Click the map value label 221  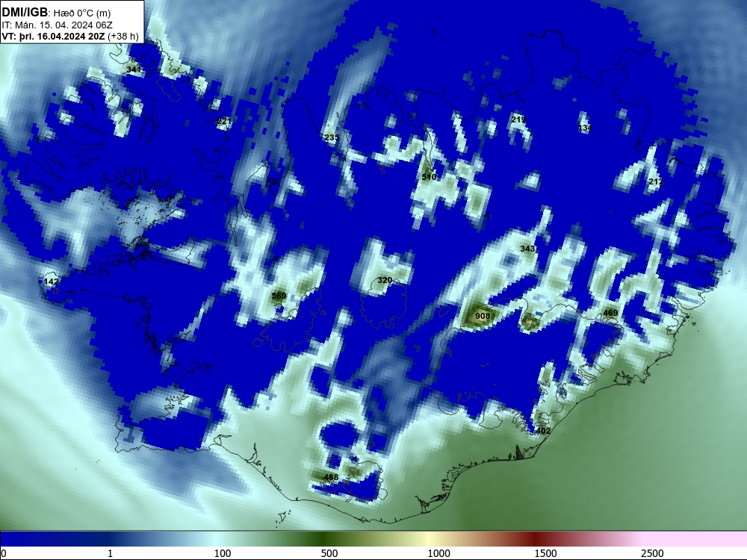pyautogui.click(x=224, y=121)
